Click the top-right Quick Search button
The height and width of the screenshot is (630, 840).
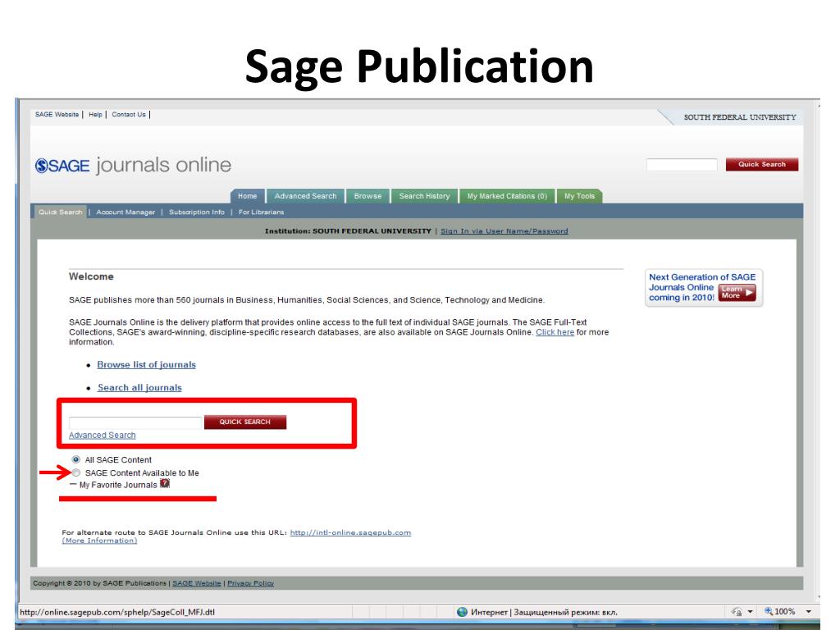(x=762, y=164)
